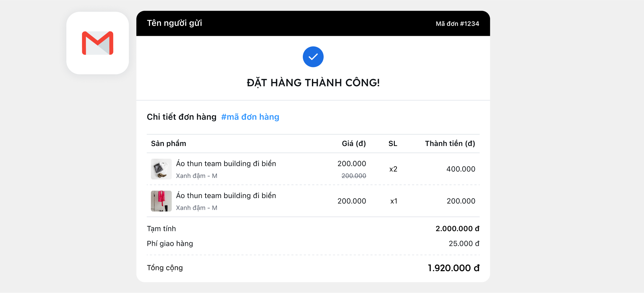Viewport: 644px width, 293px height.
Task: Open the #mã đơn hàng link
Action: [250, 117]
